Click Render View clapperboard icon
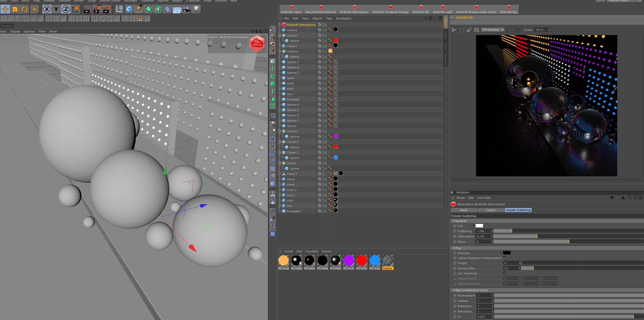Image resolution: width=644 pixels, height=320 pixels. pyautogui.click(x=87, y=9)
